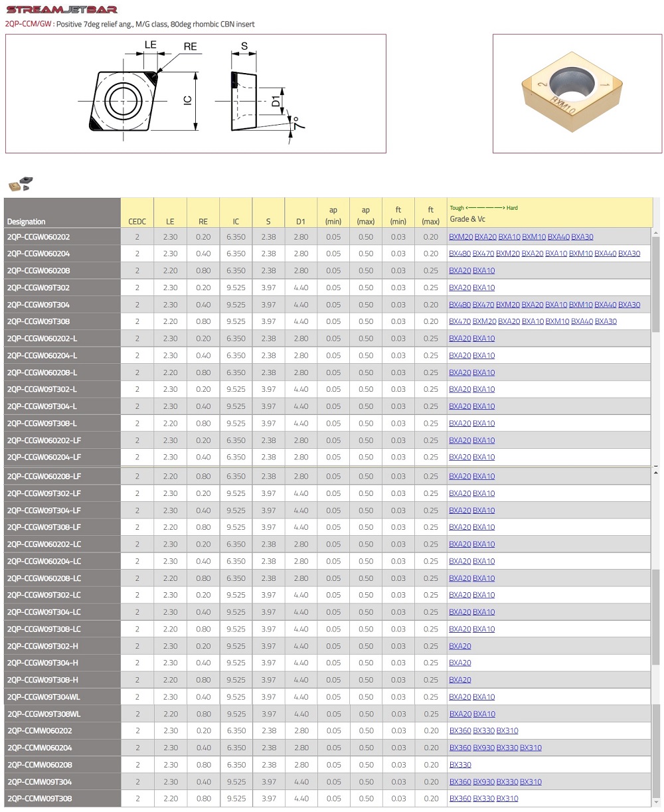Select the 2QP-CCGW060204-L designation cell
This screenshot has width=664, height=812.
(x=62, y=356)
